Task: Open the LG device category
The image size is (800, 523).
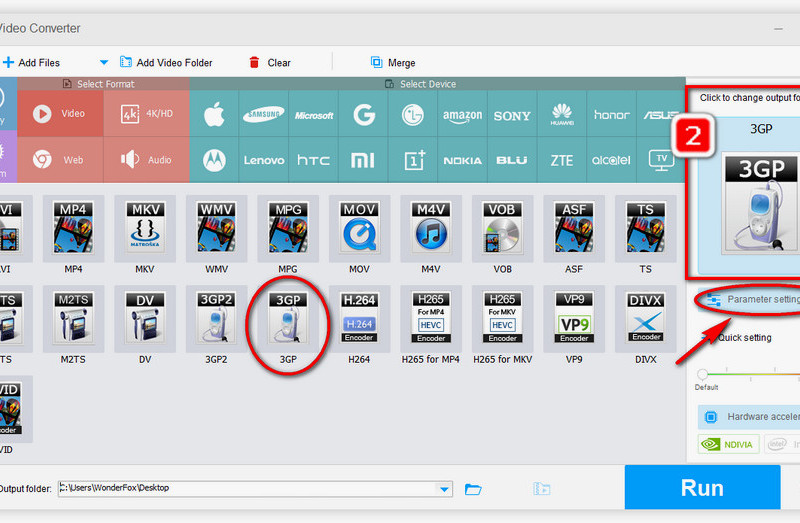Action: [413, 114]
